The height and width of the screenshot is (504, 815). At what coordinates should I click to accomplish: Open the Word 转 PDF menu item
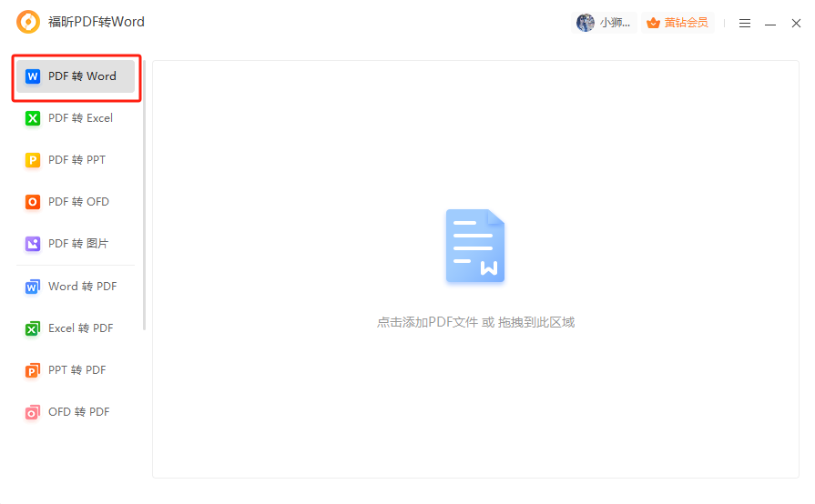click(x=82, y=287)
